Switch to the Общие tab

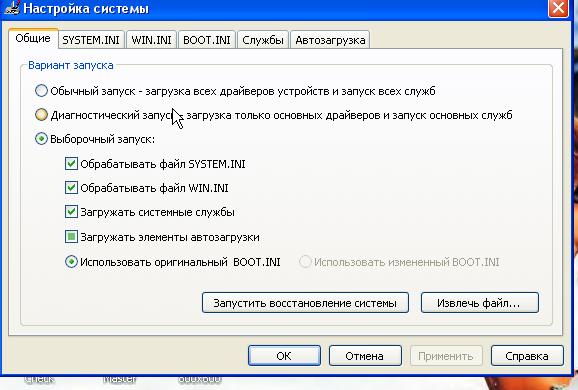33,38
